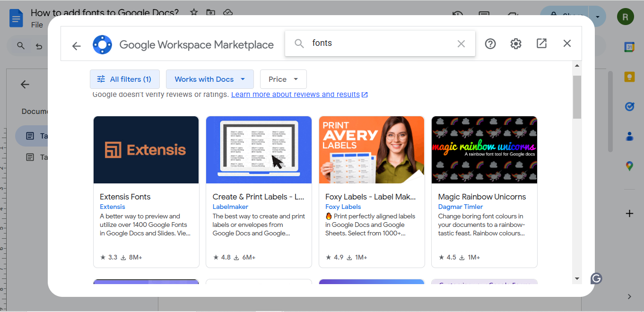This screenshot has height=312, width=644.
Task: Open Marketplace settings gear
Action: click(x=516, y=43)
